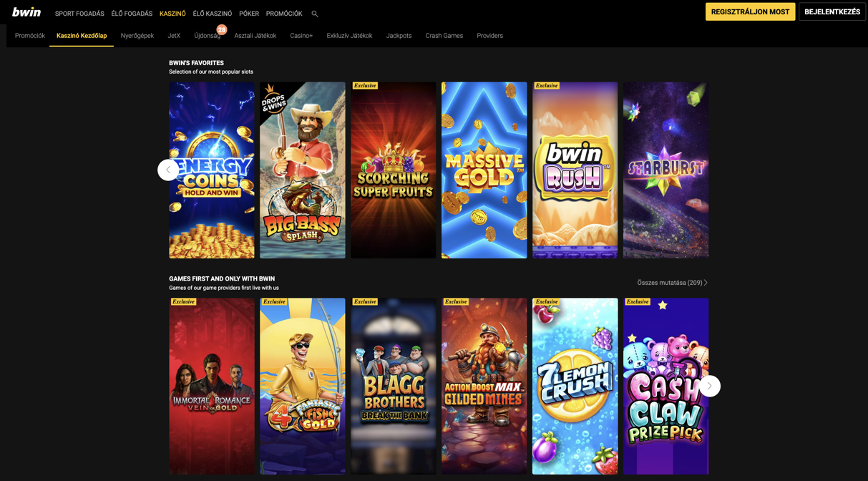The height and width of the screenshot is (481, 868).
Task: Select Kaszinó Kezdőlap tab
Action: (82, 36)
